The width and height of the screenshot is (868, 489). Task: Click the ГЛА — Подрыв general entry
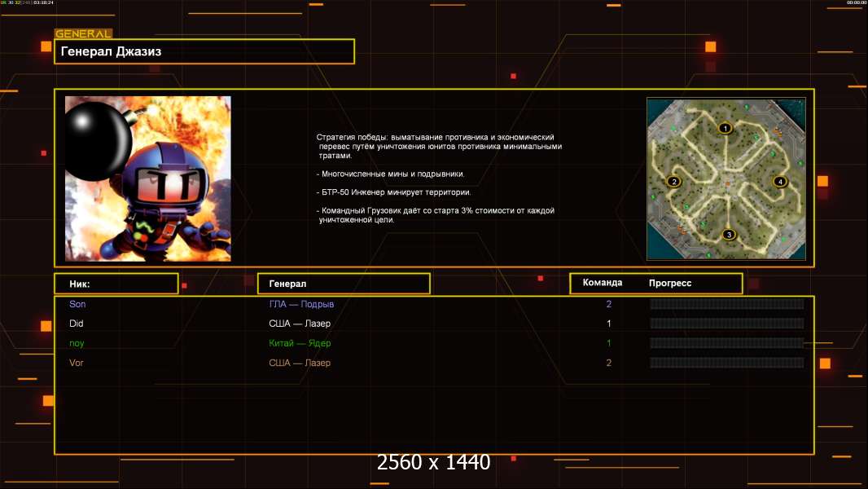coord(301,304)
